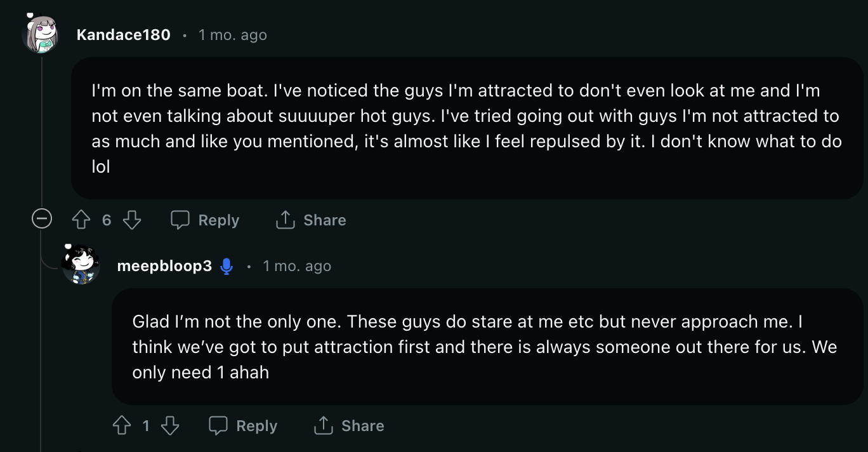Viewport: 868px width, 452px height.
Task: Open the timestamp on meepbloop3's reply
Action: 297,266
